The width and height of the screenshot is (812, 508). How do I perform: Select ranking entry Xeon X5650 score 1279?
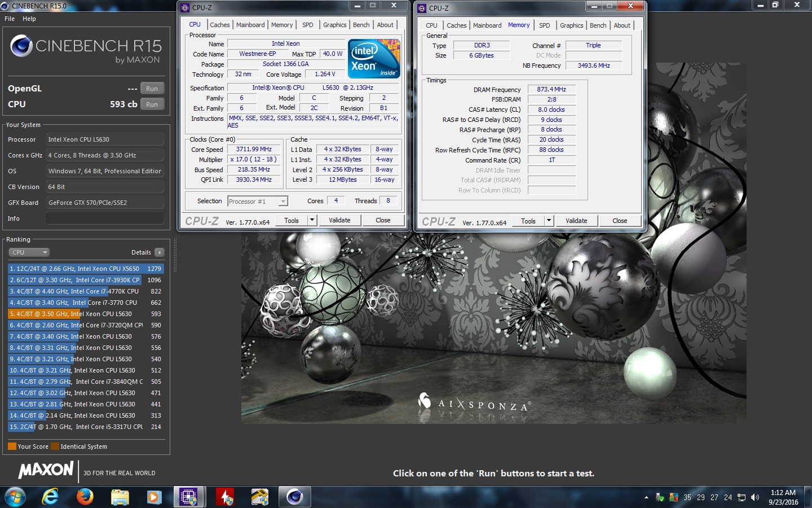[x=86, y=269]
